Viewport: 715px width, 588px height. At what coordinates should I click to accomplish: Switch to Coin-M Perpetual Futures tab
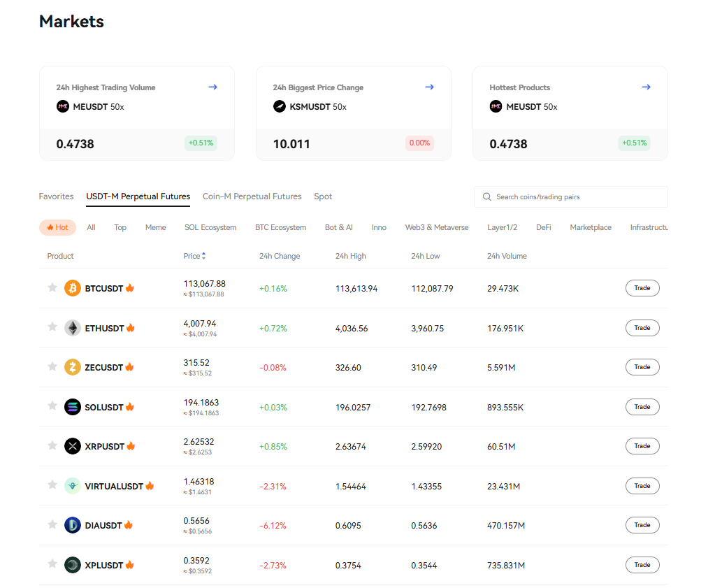(x=252, y=196)
